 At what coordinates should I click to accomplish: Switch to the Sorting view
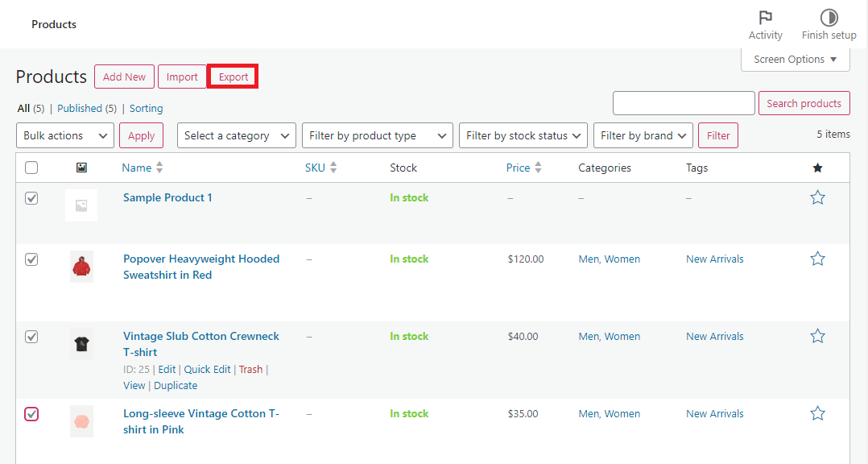click(147, 109)
